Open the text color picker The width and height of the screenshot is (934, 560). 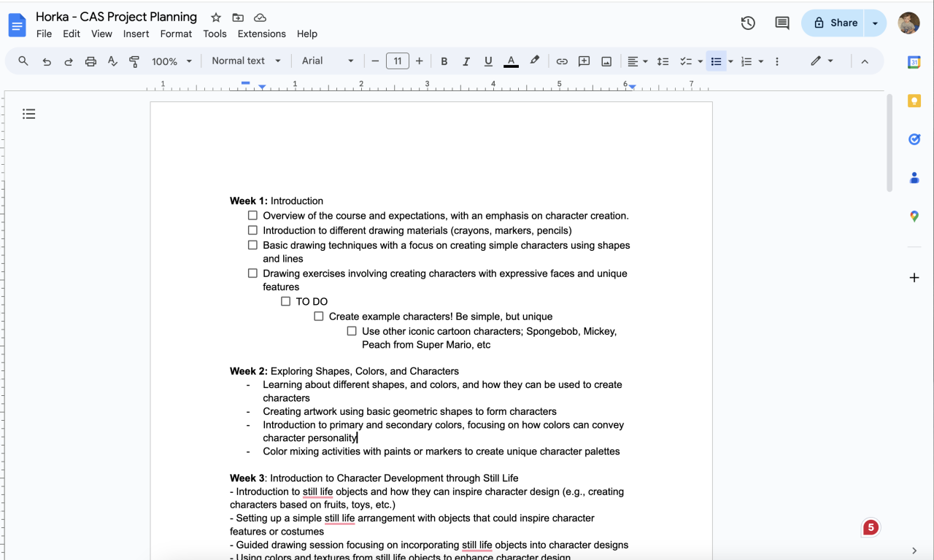[511, 62]
